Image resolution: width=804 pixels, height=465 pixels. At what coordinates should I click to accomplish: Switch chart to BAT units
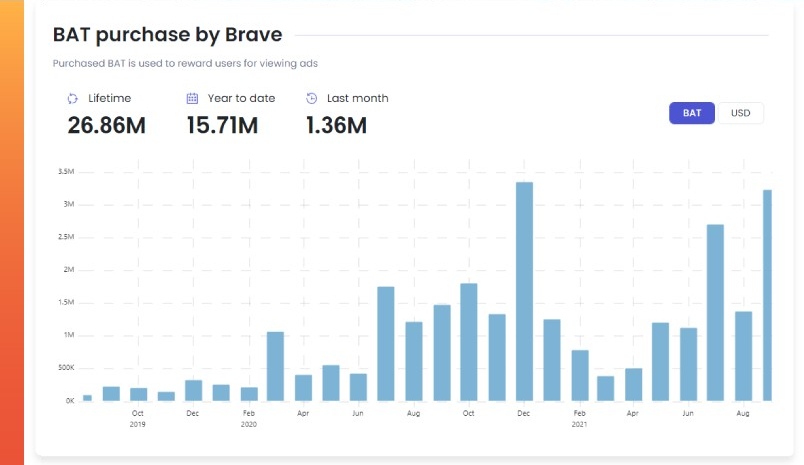coord(692,113)
